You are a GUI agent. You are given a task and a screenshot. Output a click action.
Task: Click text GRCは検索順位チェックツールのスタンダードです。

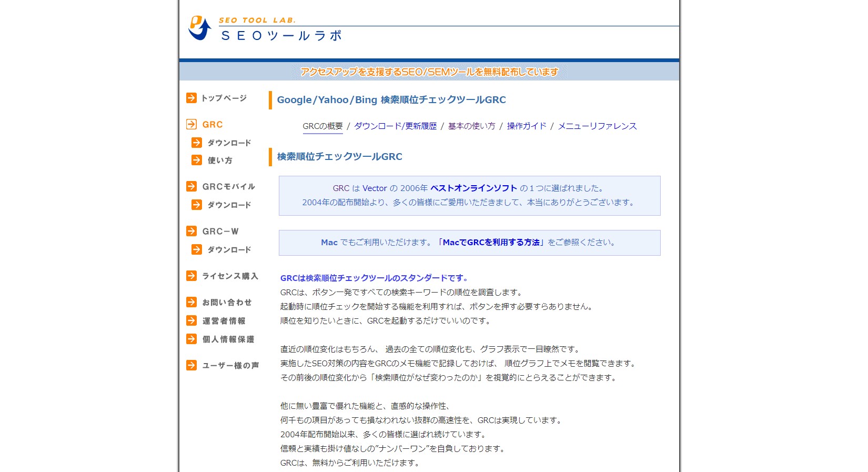point(375,278)
